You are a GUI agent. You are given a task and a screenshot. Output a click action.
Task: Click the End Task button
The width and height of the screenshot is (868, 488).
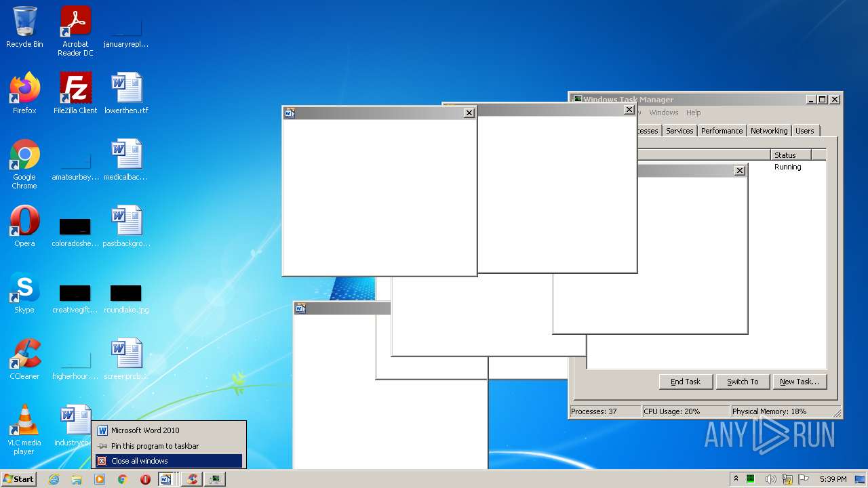[x=686, y=382]
